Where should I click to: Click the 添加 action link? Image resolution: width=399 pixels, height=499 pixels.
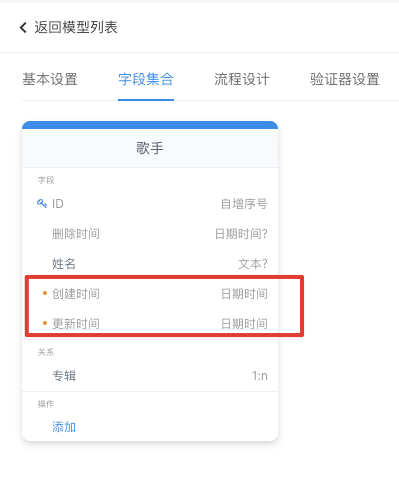pyautogui.click(x=64, y=427)
